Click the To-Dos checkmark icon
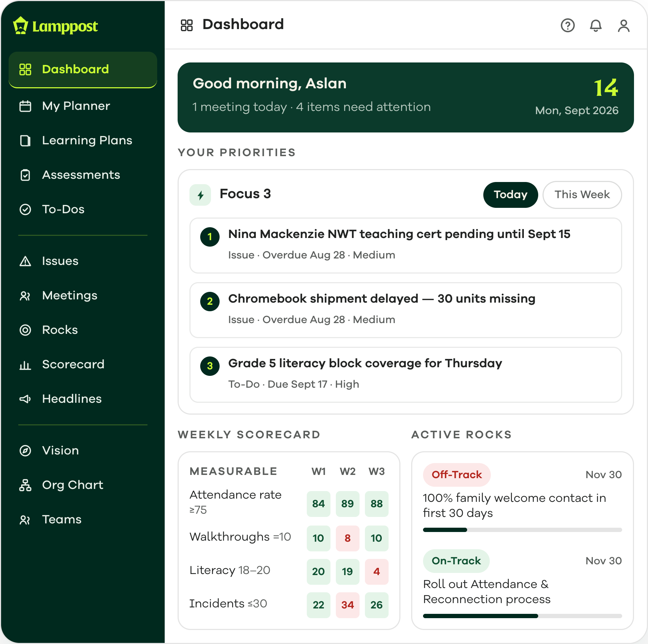648x644 pixels. [x=25, y=209]
